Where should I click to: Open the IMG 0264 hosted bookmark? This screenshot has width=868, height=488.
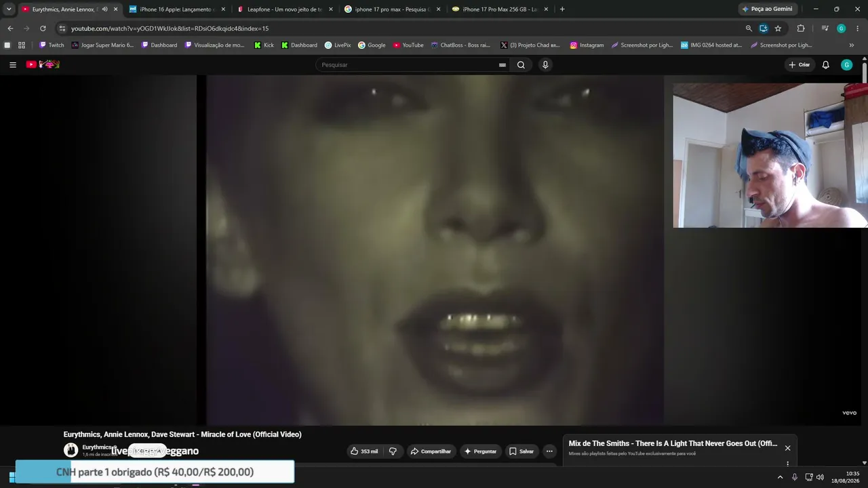click(x=711, y=45)
